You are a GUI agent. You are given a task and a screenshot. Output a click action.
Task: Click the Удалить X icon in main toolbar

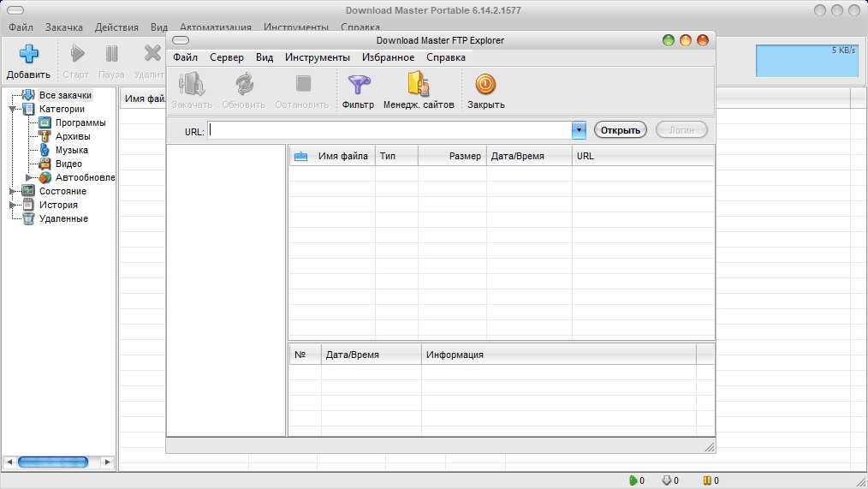tap(152, 54)
